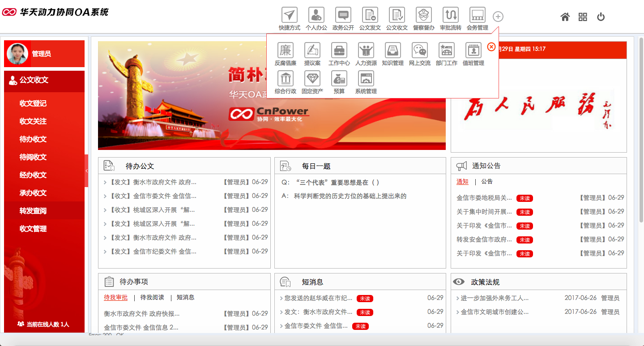This screenshot has width=644, height=346.
Task: Select the 审批流转 toolbar icon
Action: (x=450, y=16)
